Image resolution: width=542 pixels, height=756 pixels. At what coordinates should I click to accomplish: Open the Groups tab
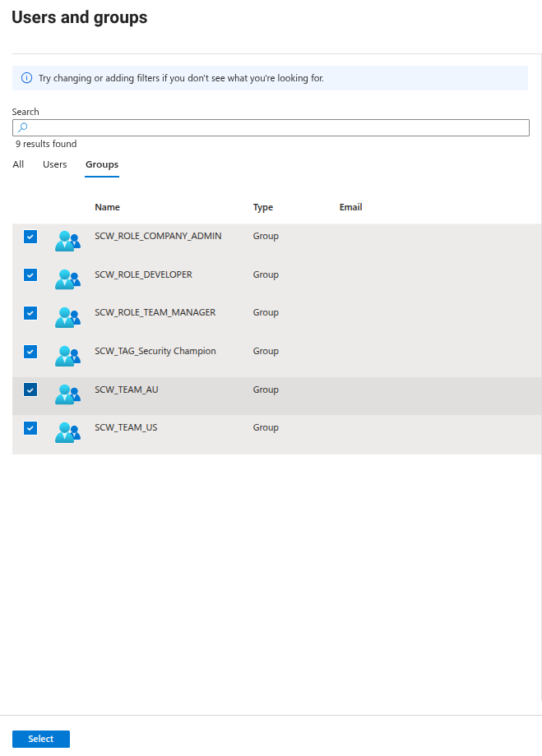(x=101, y=164)
